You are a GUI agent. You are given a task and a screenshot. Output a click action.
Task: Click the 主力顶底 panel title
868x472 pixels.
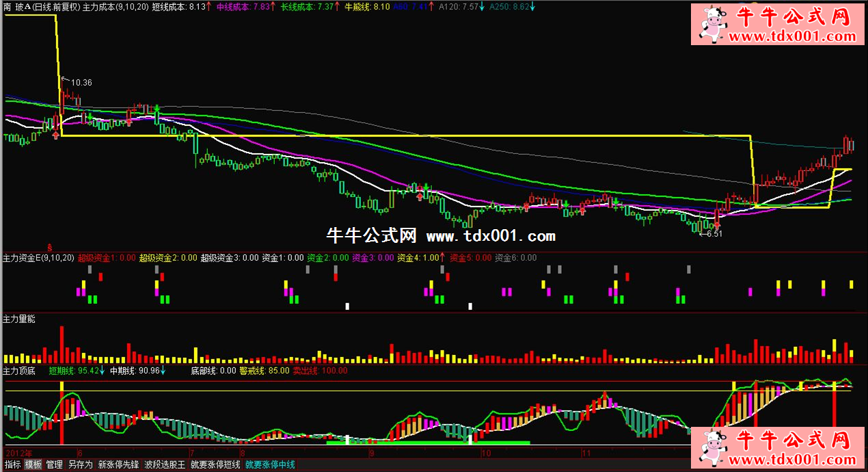pos(19,371)
